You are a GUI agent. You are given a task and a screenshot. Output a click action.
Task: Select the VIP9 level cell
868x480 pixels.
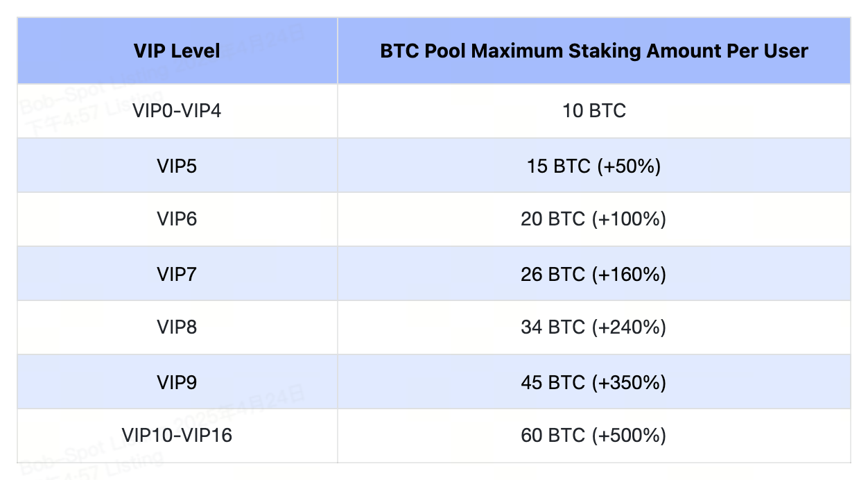177,382
